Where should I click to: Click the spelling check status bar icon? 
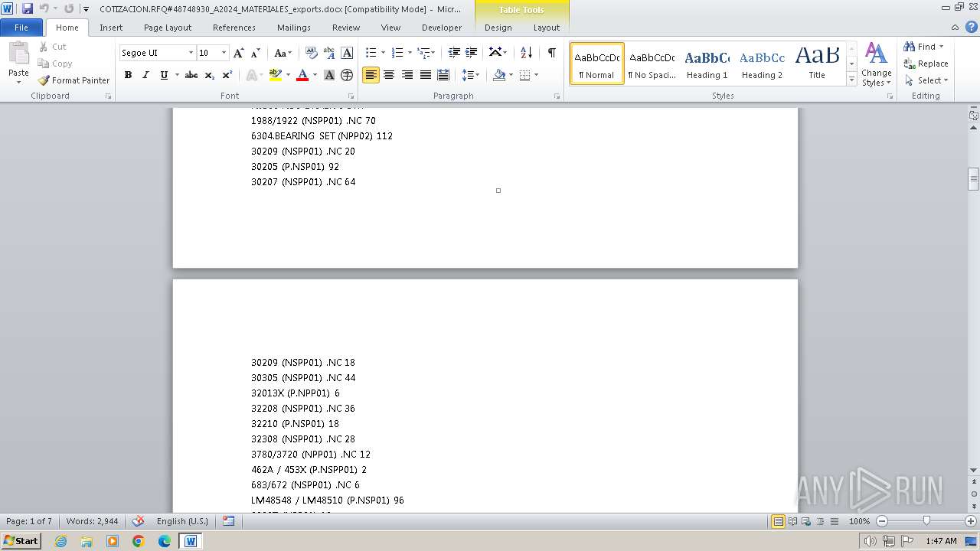[138, 521]
